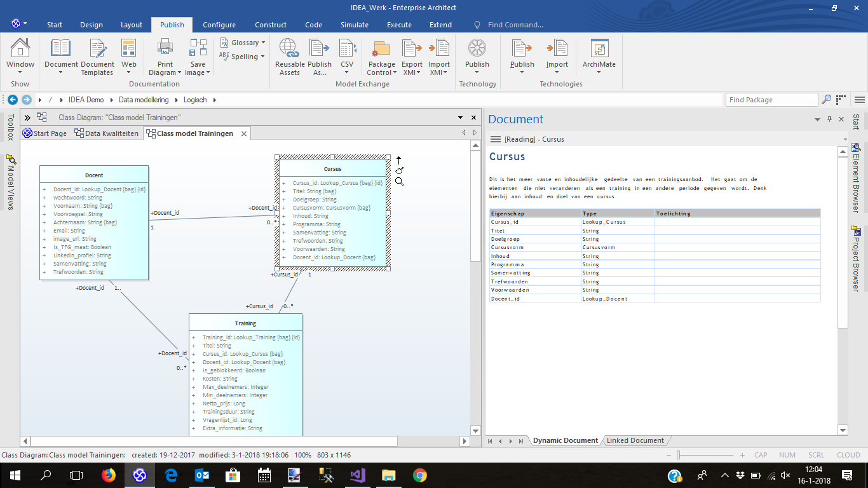868x488 pixels.
Task: Pin the Document panel
Action: tap(829, 119)
